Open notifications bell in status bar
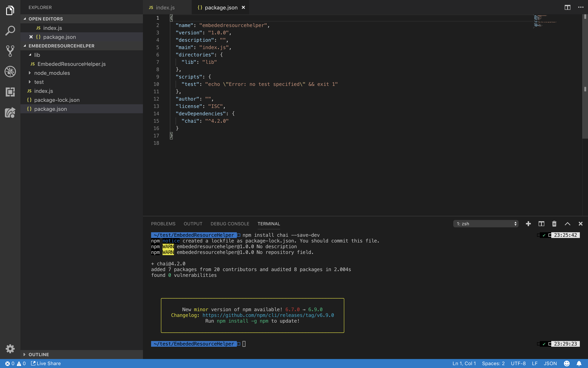The image size is (588, 368). 579,363
